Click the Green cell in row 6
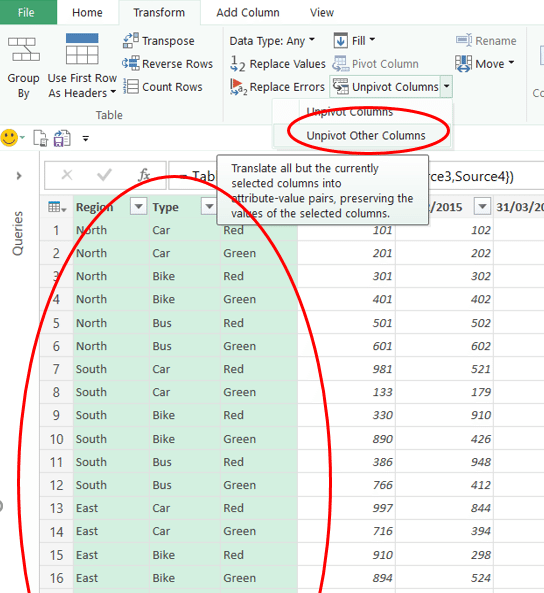Image resolution: width=544 pixels, height=593 pixels. tap(259, 346)
